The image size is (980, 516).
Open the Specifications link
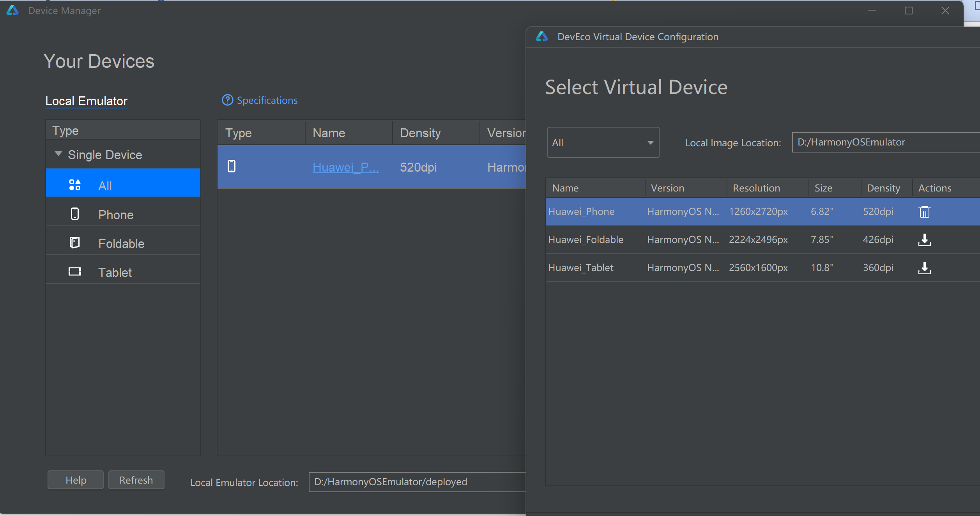pyautogui.click(x=267, y=100)
